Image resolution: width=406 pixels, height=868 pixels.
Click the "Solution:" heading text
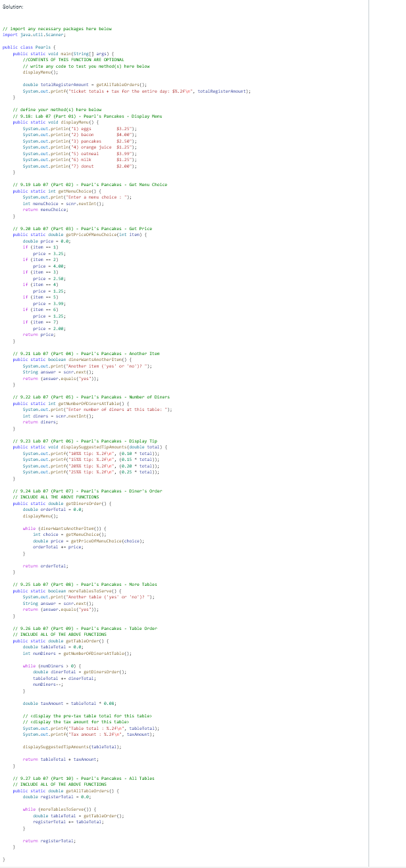(x=13, y=6)
